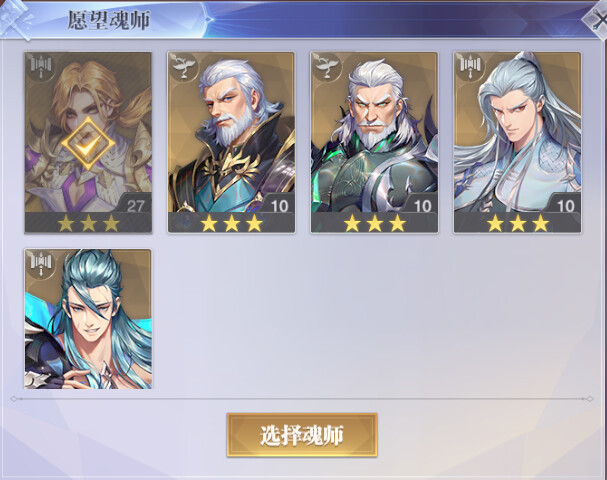This screenshot has width=607, height=480.
Task: Click the three-star rating under bearded hero
Action: pyautogui.click(x=231, y=223)
